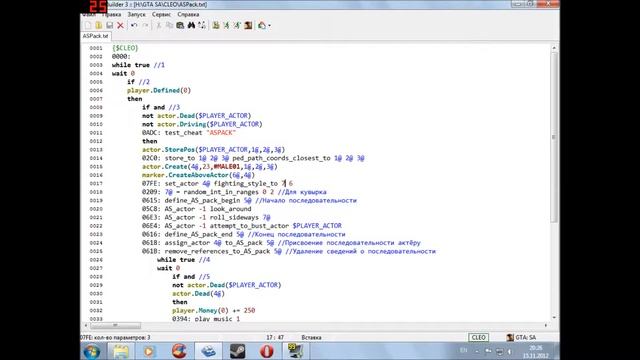The width and height of the screenshot is (640, 360).
Task: Expand the dropdown arrow beside the decompile icon
Action: click(x=269, y=26)
